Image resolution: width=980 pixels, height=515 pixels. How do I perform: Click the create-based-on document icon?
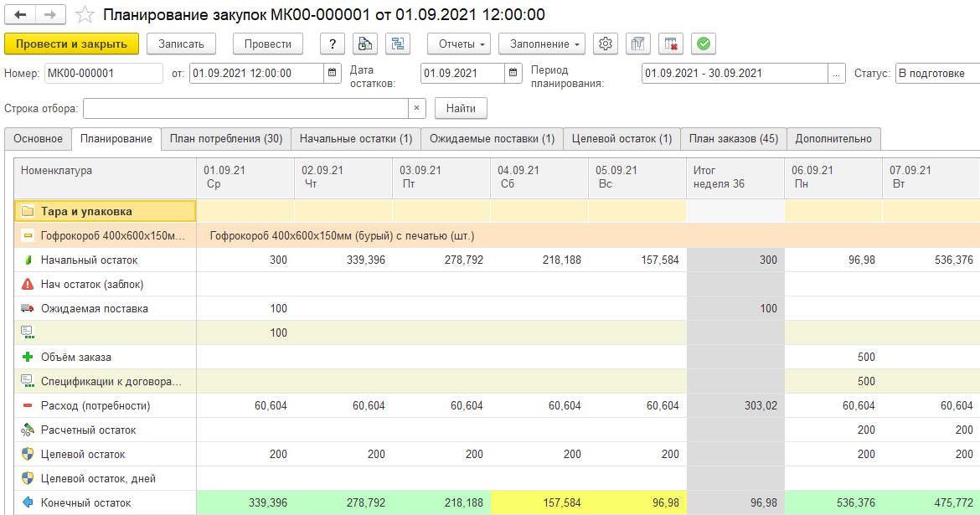[x=365, y=44]
